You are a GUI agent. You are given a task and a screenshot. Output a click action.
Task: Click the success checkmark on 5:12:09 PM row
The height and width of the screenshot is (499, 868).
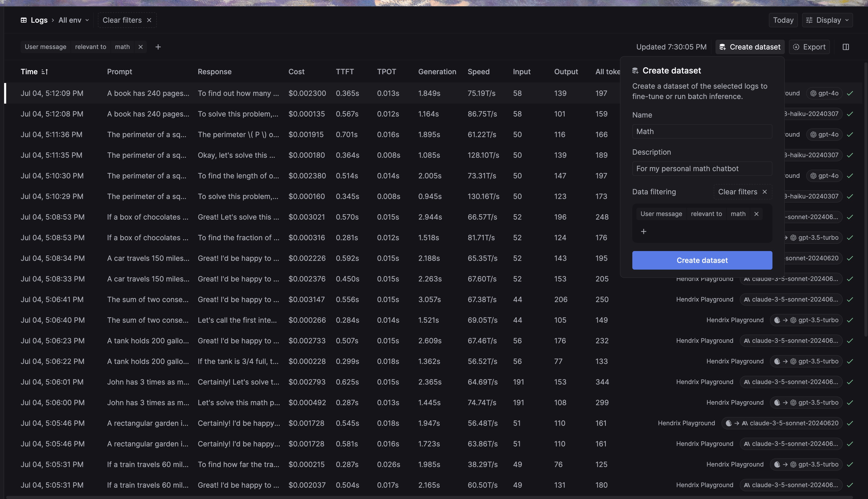[x=850, y=93]
